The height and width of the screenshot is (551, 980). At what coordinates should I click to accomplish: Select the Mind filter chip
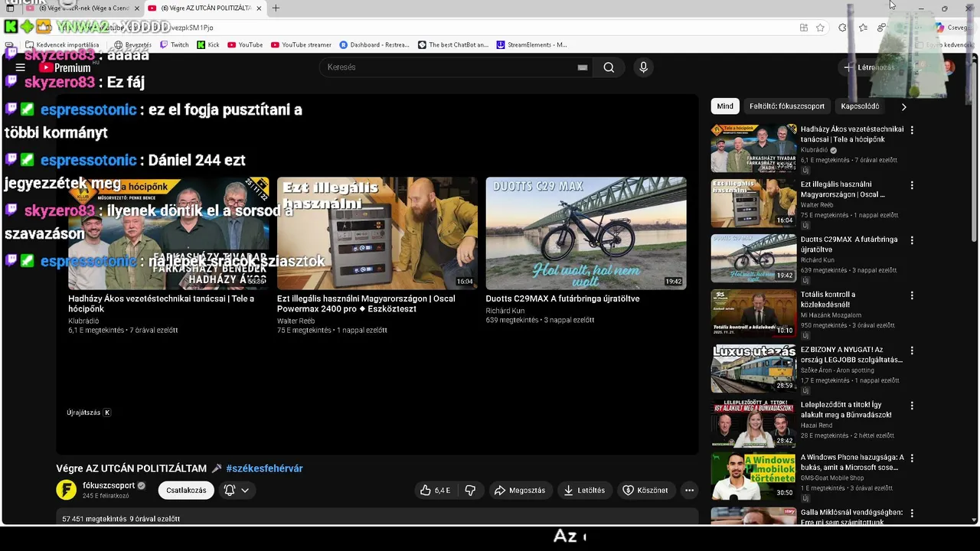click(x=725, y=106)
